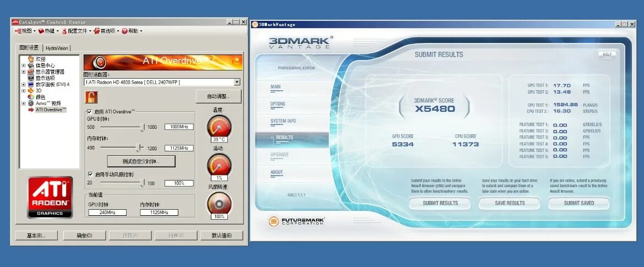
Task: Click the 信息中心 information center icon
Action: point(31,66)
